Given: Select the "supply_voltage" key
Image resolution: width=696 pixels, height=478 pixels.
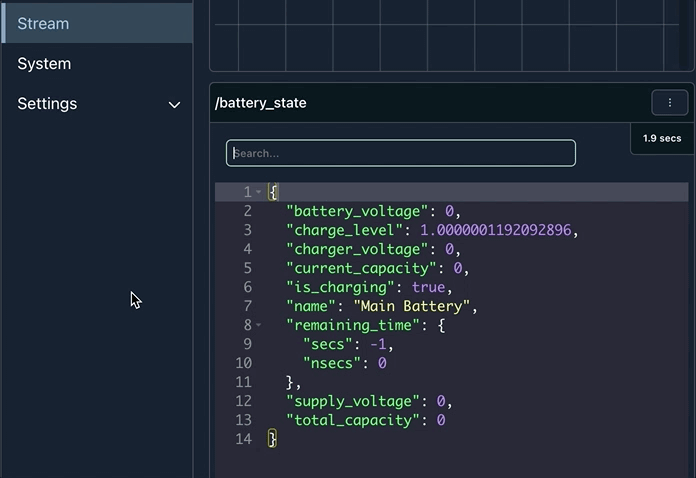Looking at the screenshot, I should coord(353,402).
